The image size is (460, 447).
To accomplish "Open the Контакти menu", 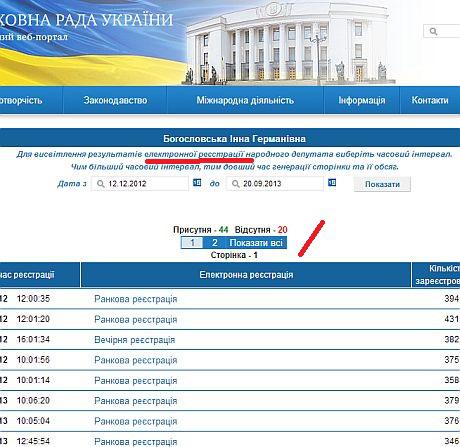I will click(430, 100).
